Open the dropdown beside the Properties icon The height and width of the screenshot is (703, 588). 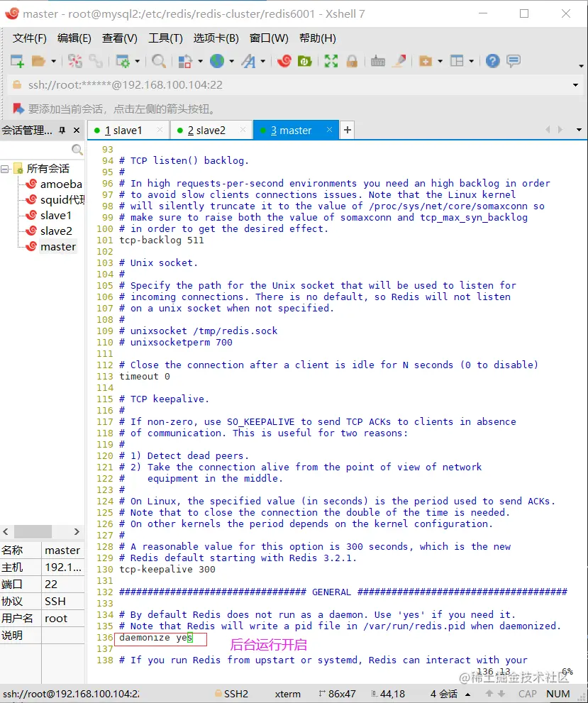click(137, 61)
